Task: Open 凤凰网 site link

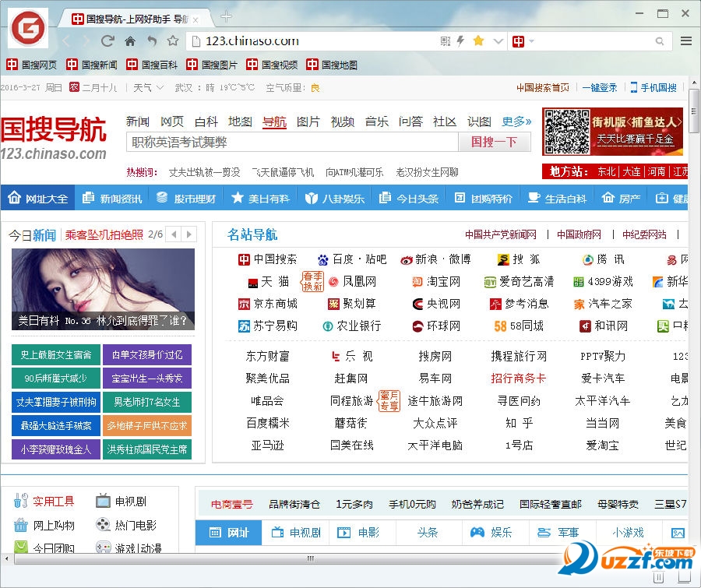Action: point(352,282)
